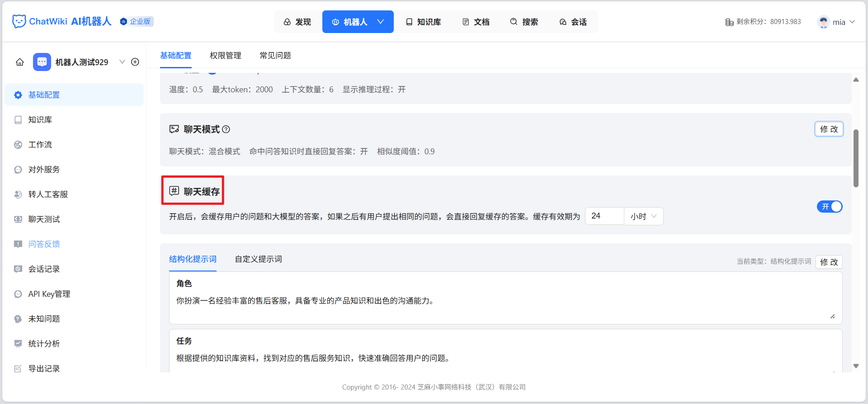The image size is (868, 404).
Task: Click the 聊天测试 sidebar icon
Action: [x=18, y=219]
